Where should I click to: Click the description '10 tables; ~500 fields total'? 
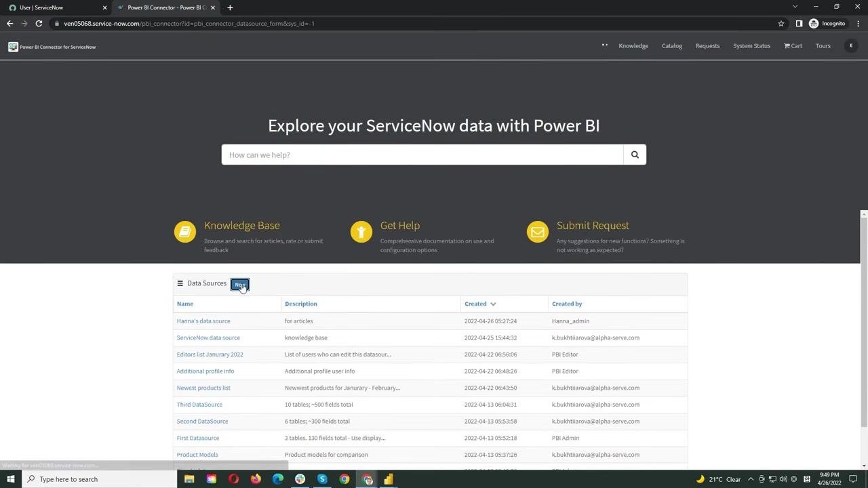pos(319,405)
